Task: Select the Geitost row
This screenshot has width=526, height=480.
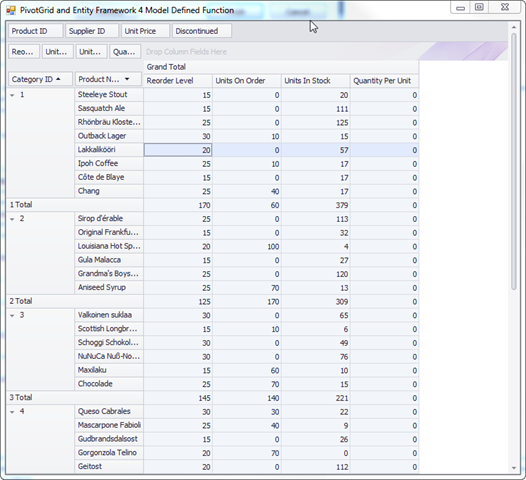Action: coord(109,466)
